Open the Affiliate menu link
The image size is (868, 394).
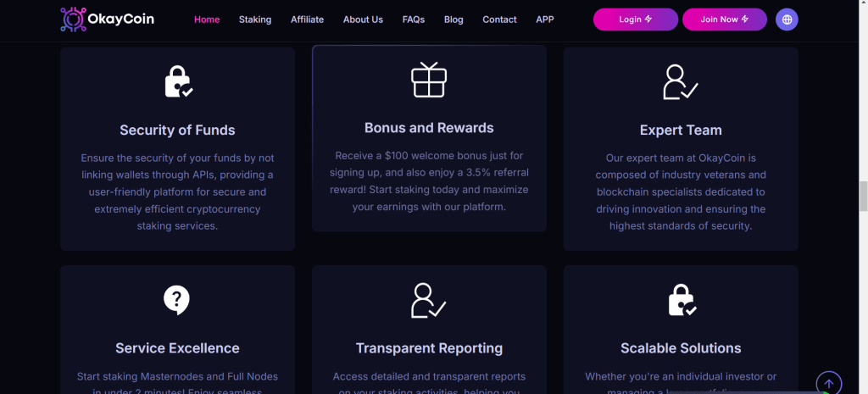click(307, 19)
